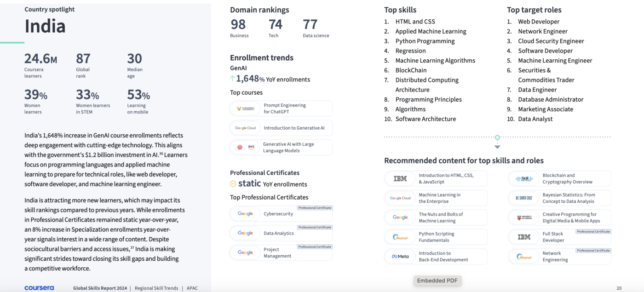Click the IBM logo beside Introduction to HTML
644x292 pixels.
tap(400, 178)
